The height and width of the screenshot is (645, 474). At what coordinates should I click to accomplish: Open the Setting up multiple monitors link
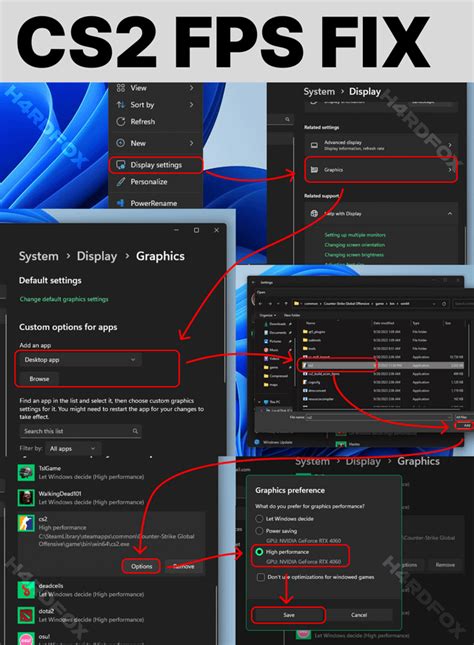click(355, 235)
